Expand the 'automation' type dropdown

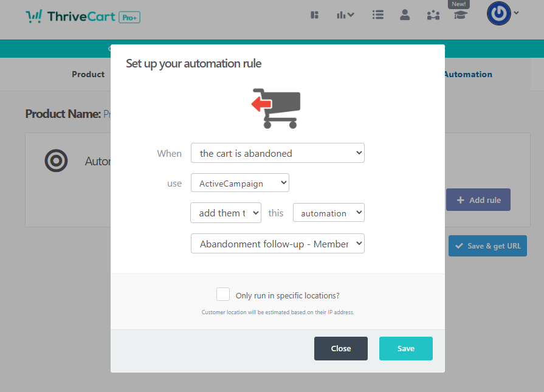click(x=328, y=213)
